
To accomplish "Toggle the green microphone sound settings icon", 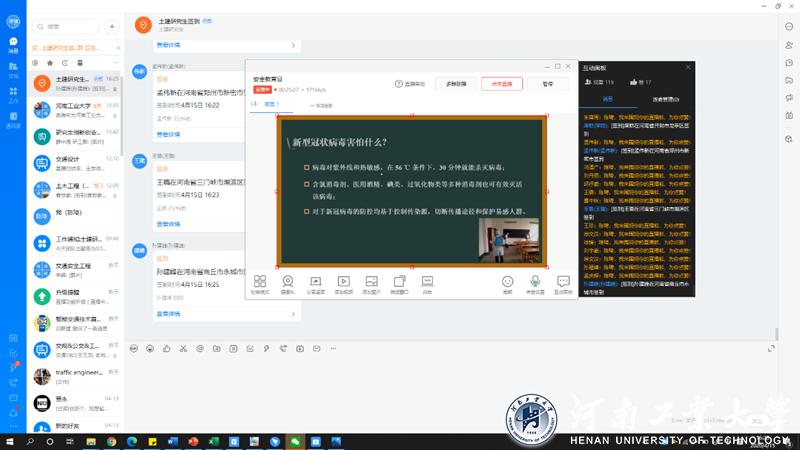I will click(535, 285).
